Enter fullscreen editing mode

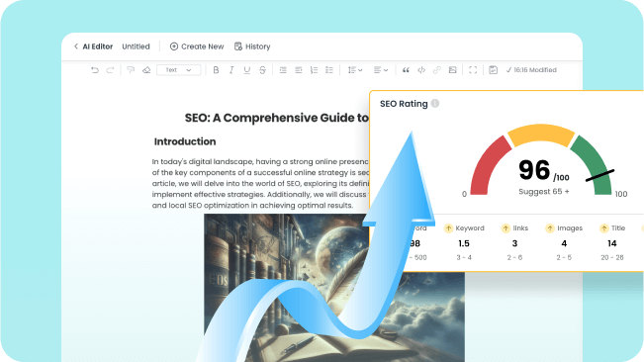click(x=473, y=70)
